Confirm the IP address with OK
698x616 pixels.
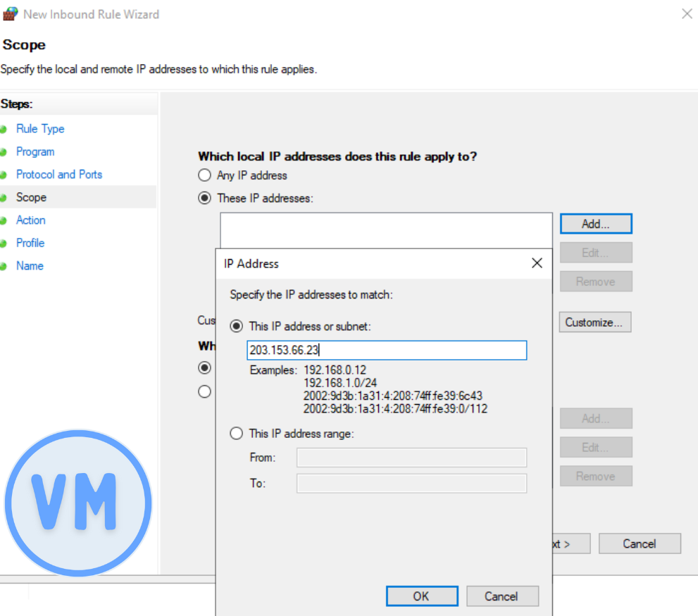pyautogui.click(x=420, y=596)
